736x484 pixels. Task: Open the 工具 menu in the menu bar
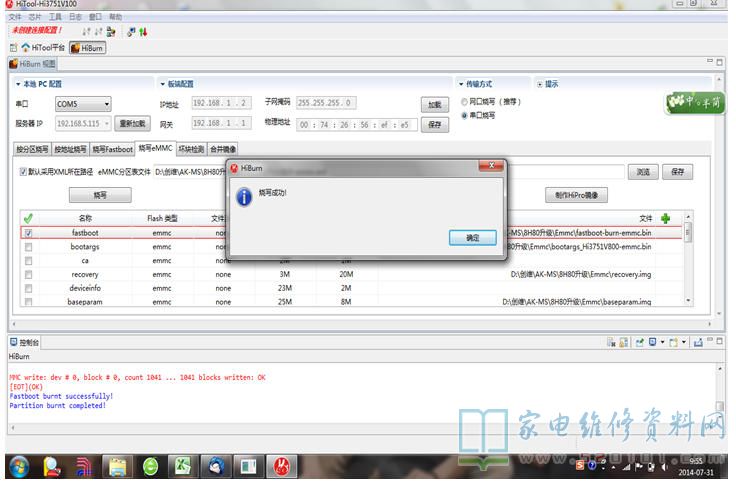pos(54,17)
